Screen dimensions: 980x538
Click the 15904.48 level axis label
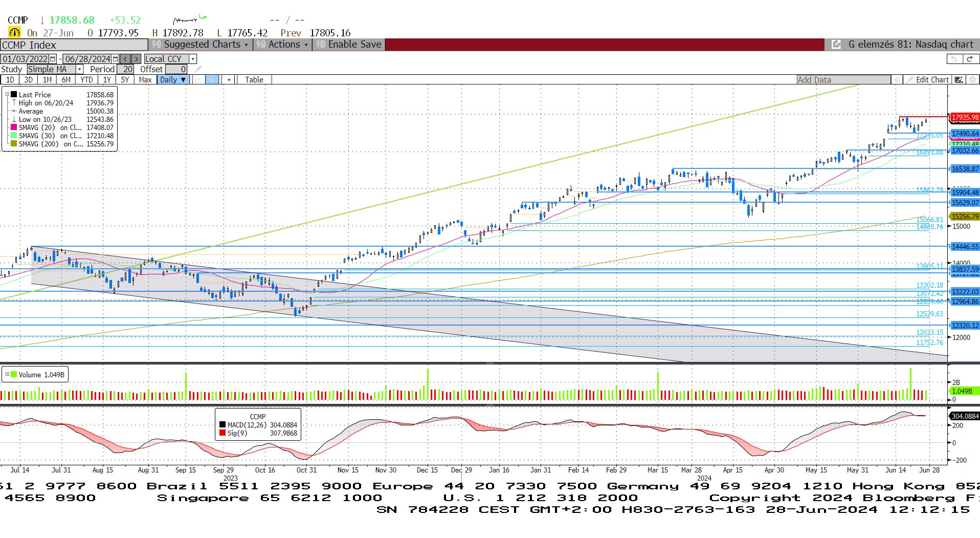[965, 192]
